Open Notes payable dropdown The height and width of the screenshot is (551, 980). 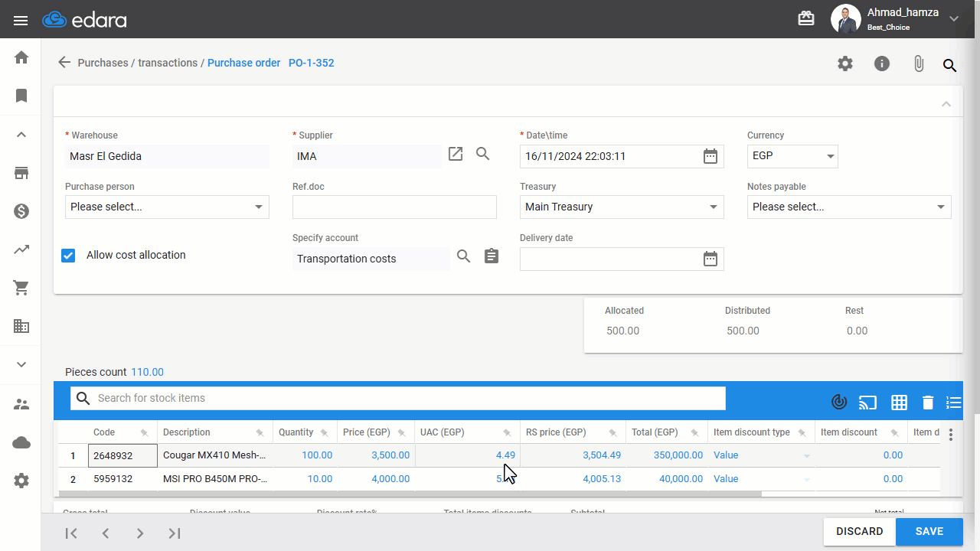point(849,207)
